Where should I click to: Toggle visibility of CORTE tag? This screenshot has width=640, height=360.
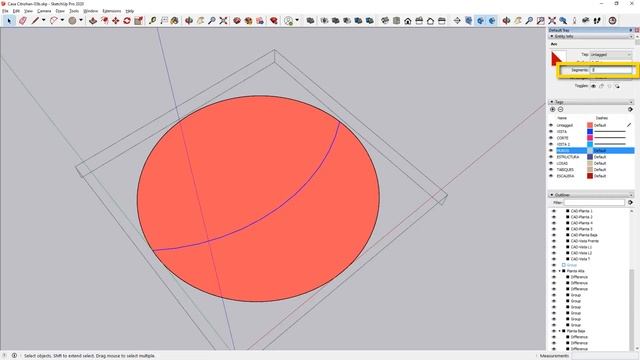click(551, 138)
